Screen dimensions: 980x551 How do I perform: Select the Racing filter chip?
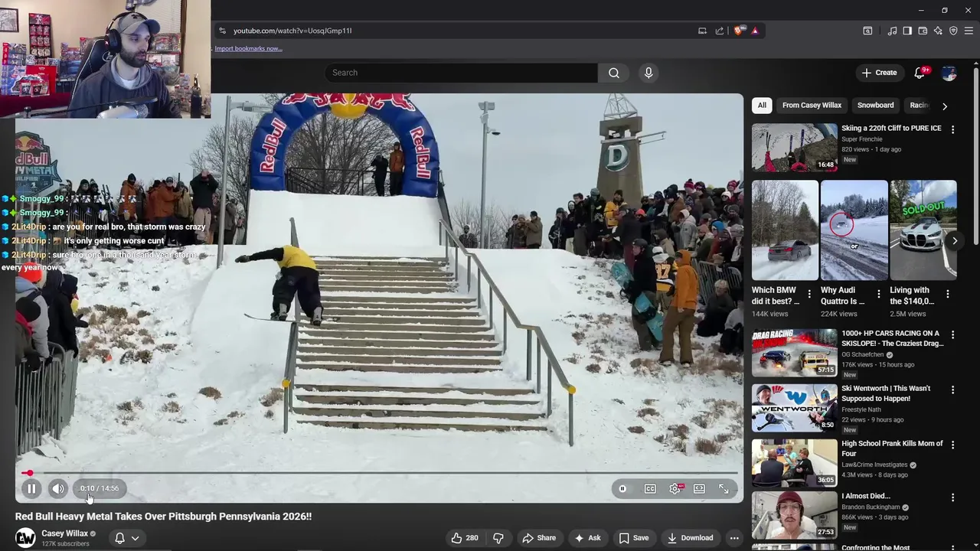coord(919,106)
